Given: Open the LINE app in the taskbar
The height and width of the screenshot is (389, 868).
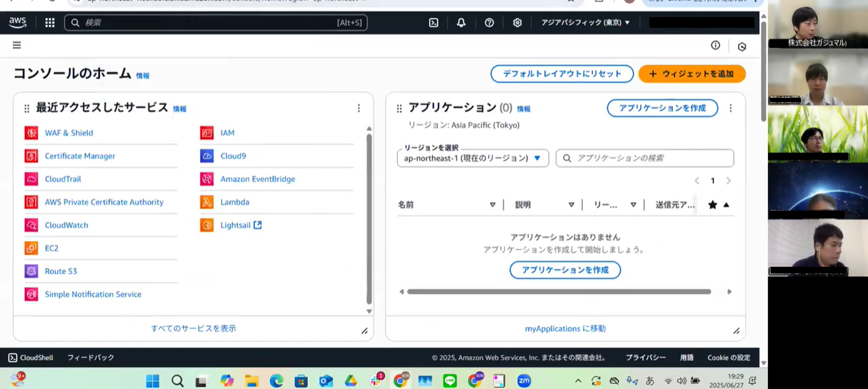Looking at the screenshot, I should [449, 381].
